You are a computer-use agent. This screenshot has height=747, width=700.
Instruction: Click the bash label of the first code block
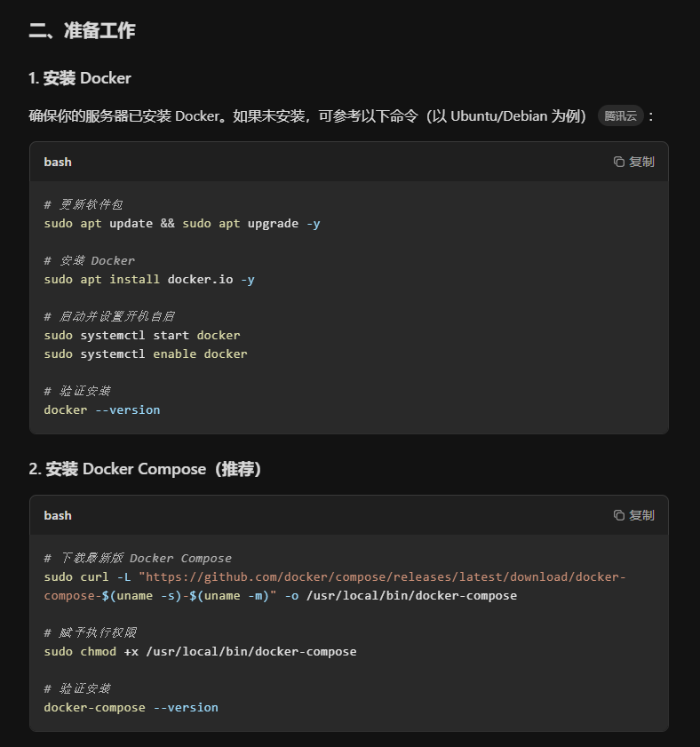(58, 162)
